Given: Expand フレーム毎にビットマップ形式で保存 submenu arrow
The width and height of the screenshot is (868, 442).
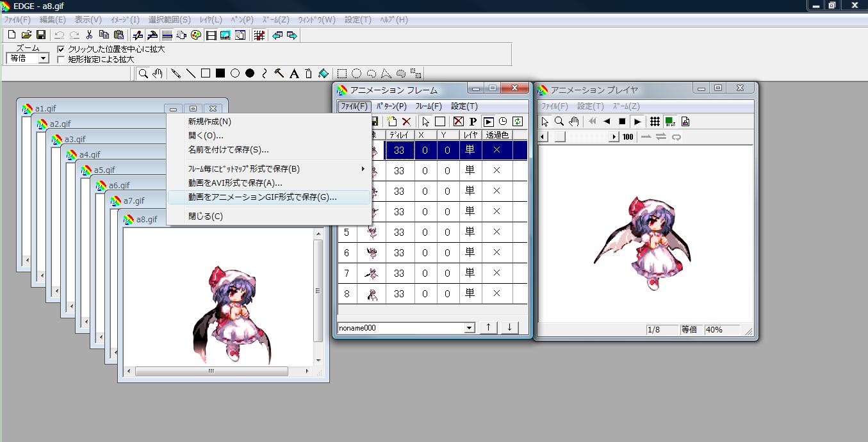Looking at the screenshot, I should point(363,169).
